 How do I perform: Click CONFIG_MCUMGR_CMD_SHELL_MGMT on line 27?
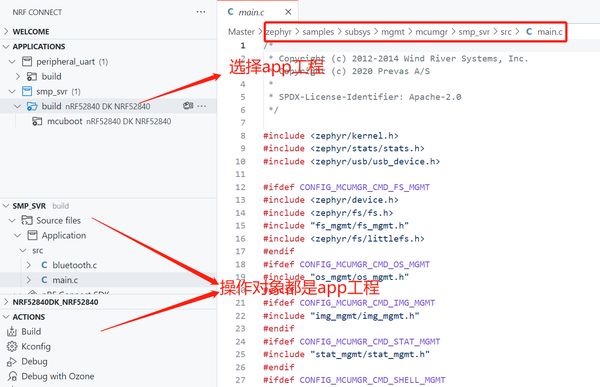point(372,380)
